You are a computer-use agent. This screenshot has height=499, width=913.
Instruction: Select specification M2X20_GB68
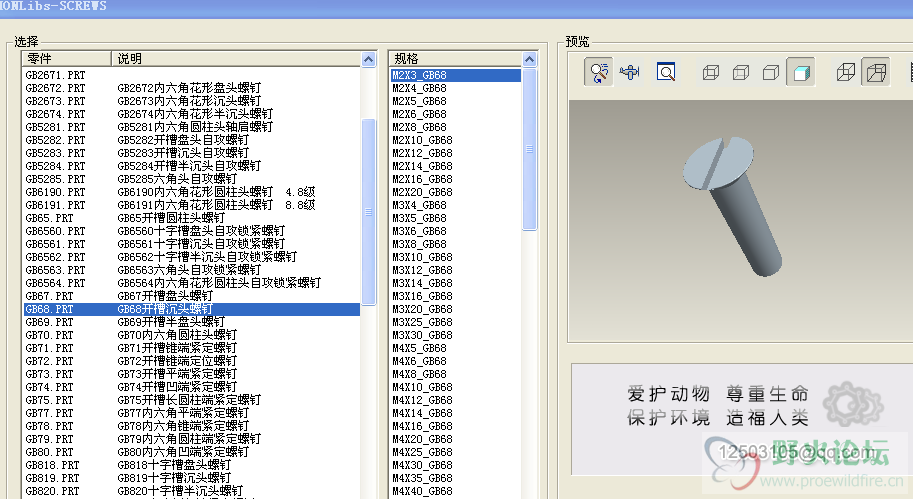coord(455,192)
